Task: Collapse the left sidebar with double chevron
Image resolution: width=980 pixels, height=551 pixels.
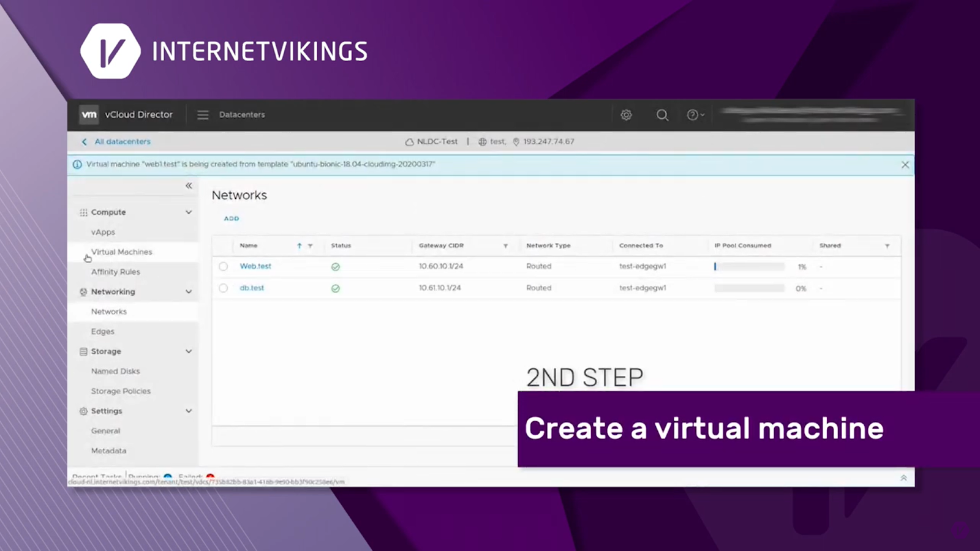Action: tap(189, 186)
